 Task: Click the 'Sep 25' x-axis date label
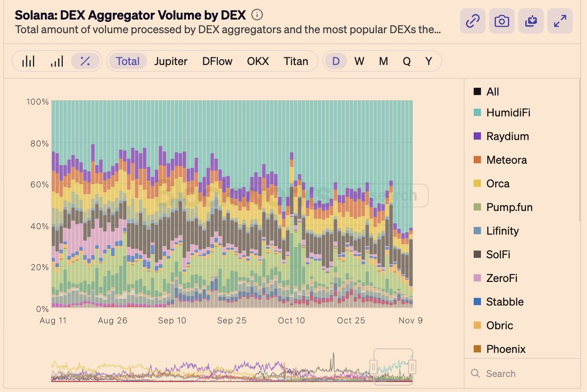[232, 321]
